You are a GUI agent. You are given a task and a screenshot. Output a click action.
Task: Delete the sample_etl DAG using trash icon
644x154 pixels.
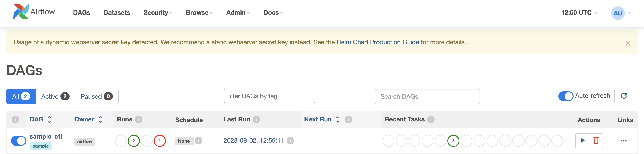click(x=596, y=141)
